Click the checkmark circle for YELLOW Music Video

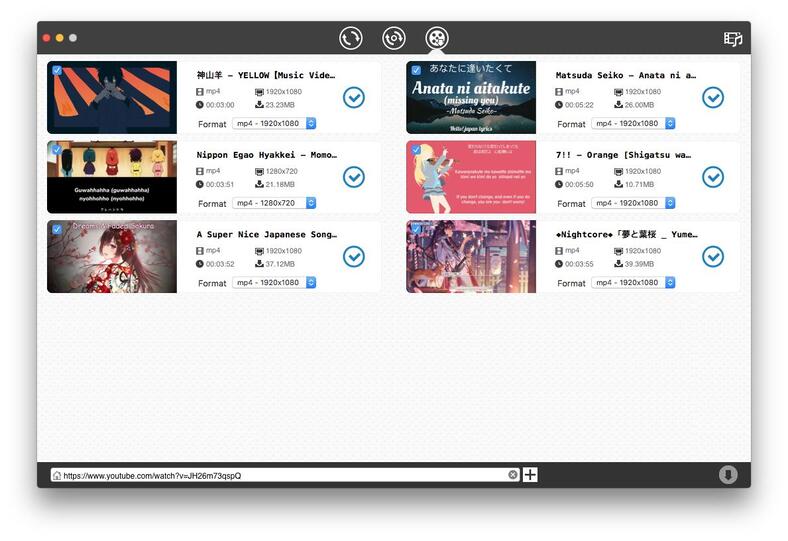pyautogui.click(x=354, y=97)
